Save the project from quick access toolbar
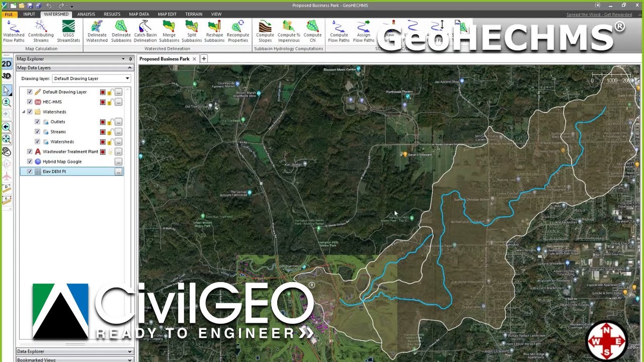Viewport: 644px width, 362px height. click(30, 6)
